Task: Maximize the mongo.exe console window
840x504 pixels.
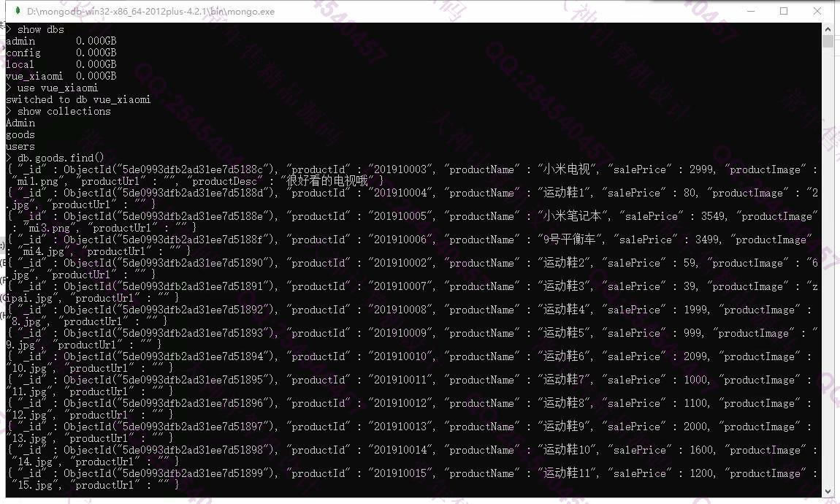Action: (784, 11)
